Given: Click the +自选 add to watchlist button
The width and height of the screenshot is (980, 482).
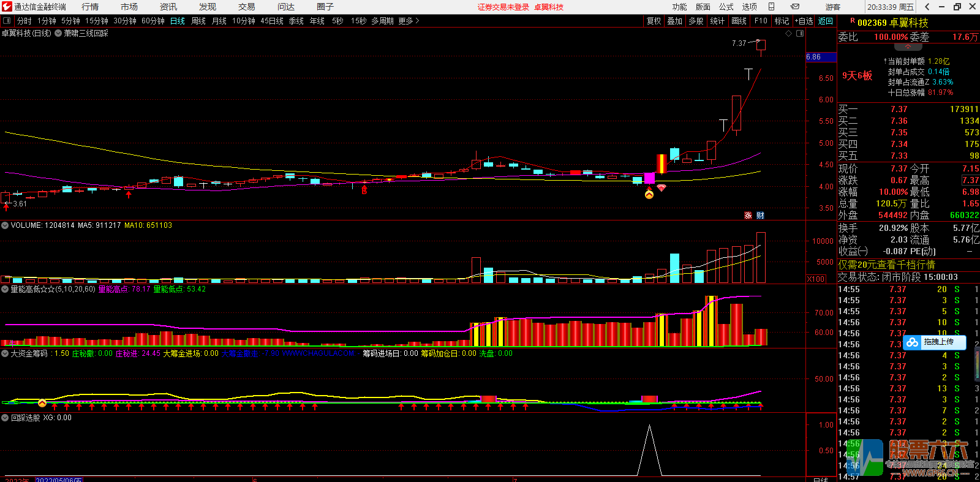Looking at the screenshot, I should [804, 21].
